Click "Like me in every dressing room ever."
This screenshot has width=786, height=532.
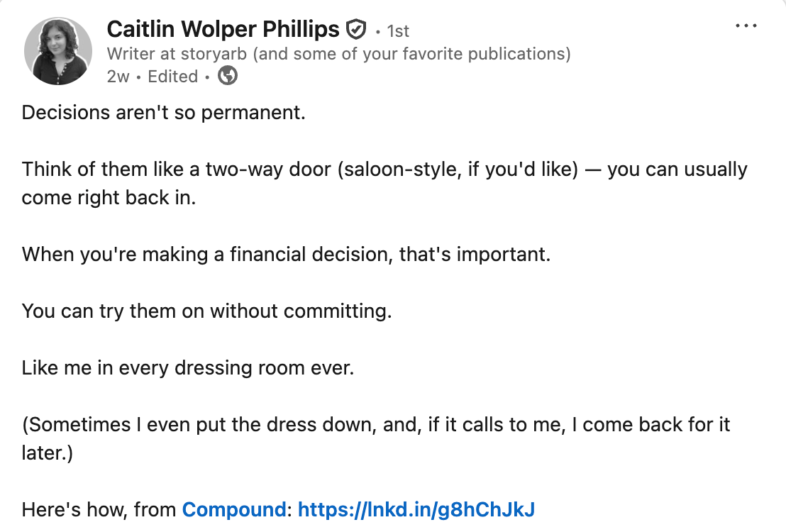tap(187, 368)
